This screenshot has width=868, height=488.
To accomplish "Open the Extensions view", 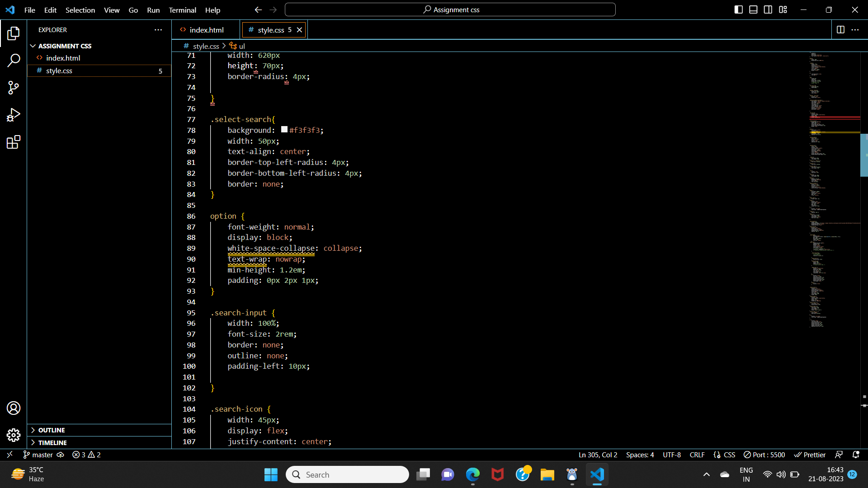I will tap(14, 142).
